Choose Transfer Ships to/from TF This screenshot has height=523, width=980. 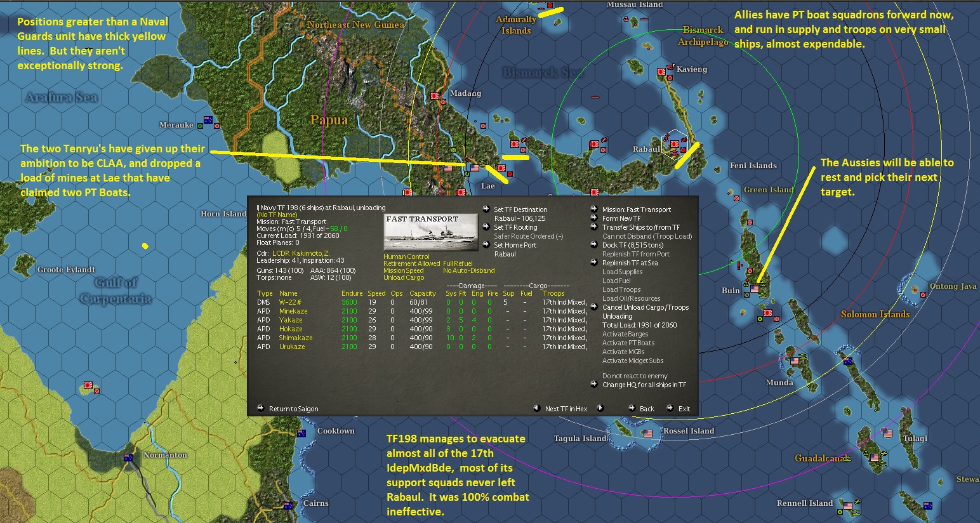641,227
